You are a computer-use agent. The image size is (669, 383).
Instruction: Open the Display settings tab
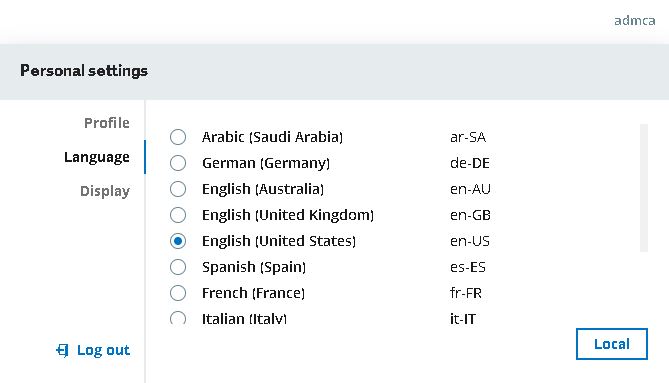coord(105,191)
